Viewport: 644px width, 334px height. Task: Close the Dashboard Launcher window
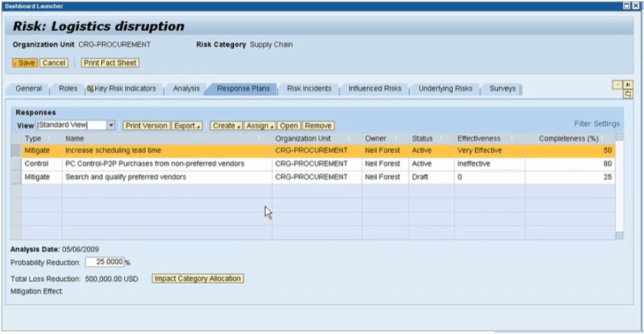(636, 5)
